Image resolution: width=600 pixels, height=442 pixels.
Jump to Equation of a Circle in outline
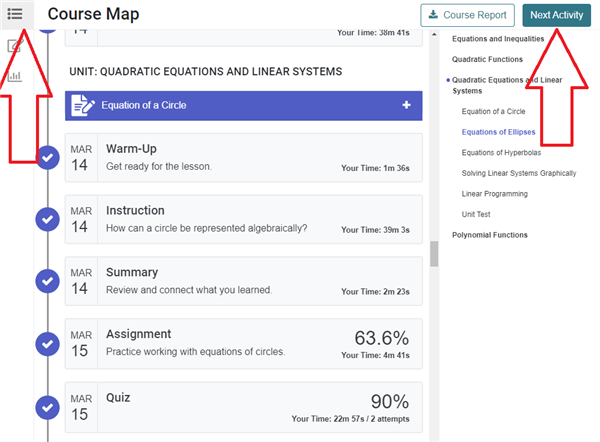(493, 111)
